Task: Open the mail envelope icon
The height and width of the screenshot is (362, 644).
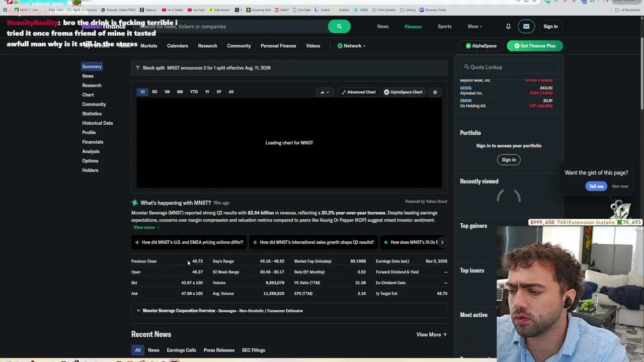Action: [x=526, y=27]
